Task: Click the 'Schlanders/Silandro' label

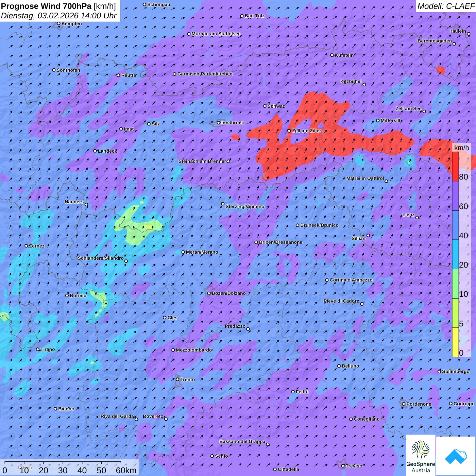Action: coord(101,258)
